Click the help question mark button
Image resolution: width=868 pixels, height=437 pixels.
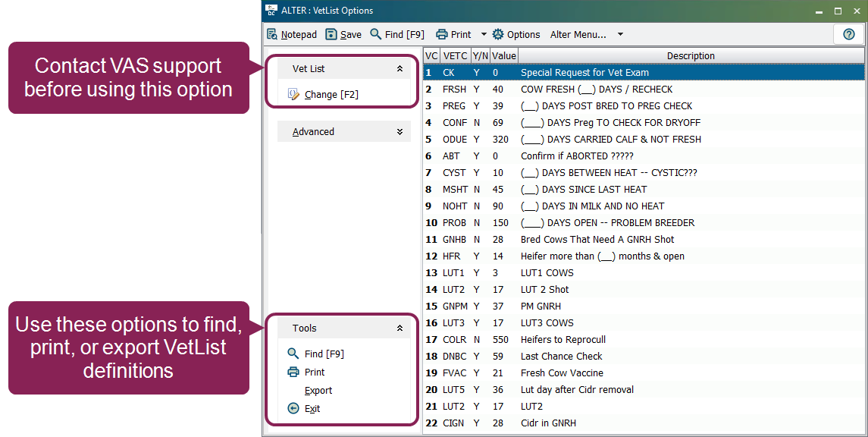pos(848,34)
